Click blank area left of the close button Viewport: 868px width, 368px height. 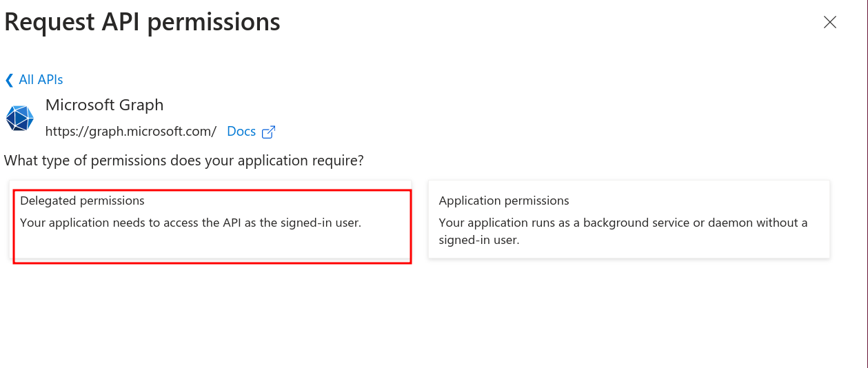click(552, 22)
